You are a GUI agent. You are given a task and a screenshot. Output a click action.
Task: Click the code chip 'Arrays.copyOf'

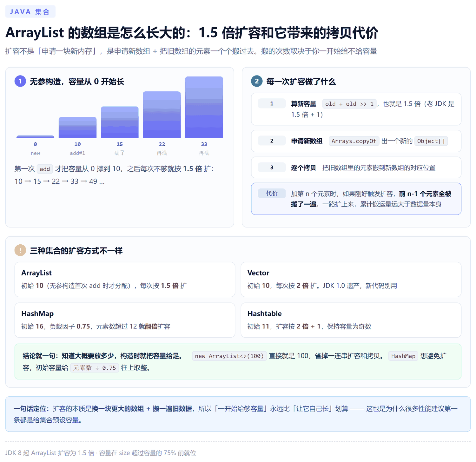(354, 141)
